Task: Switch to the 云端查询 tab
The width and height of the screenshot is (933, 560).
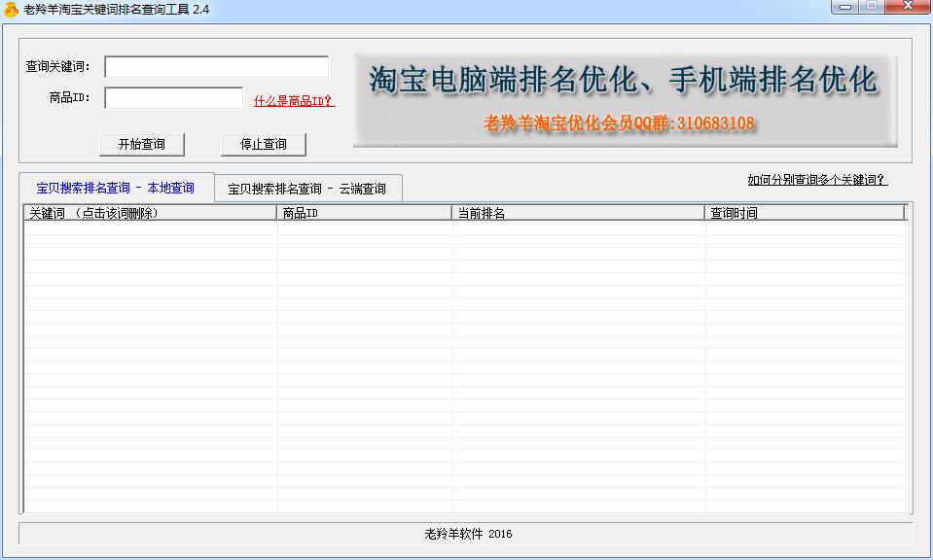Action: point(306,189)
